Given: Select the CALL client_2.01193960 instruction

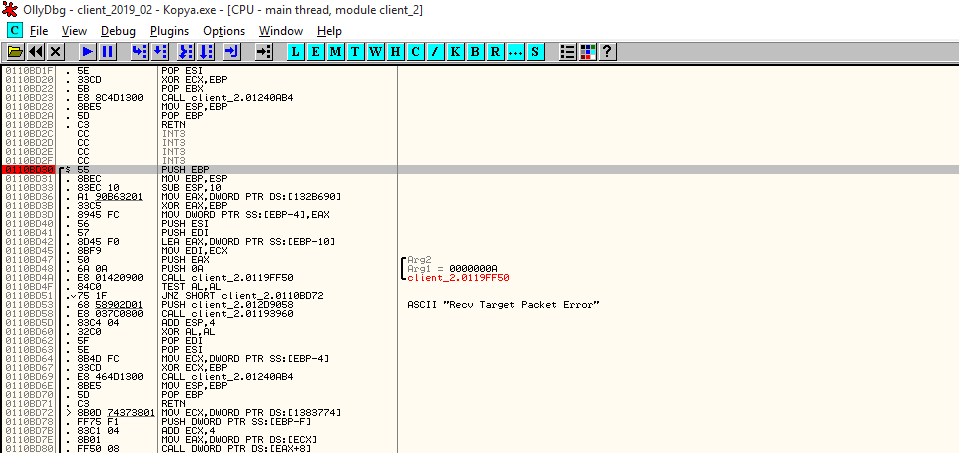Looking at the screenshot, I should pos(228,314).
